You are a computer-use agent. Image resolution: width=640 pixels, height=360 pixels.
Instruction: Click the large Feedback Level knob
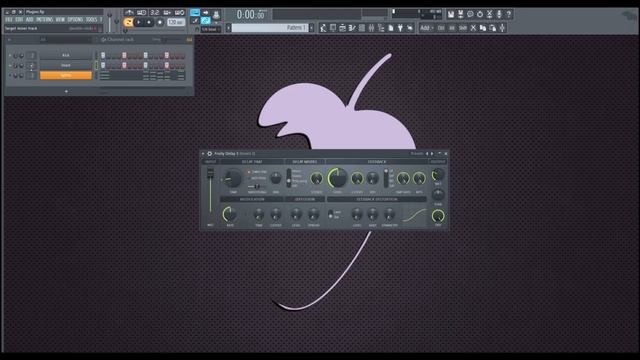[337, 178]
